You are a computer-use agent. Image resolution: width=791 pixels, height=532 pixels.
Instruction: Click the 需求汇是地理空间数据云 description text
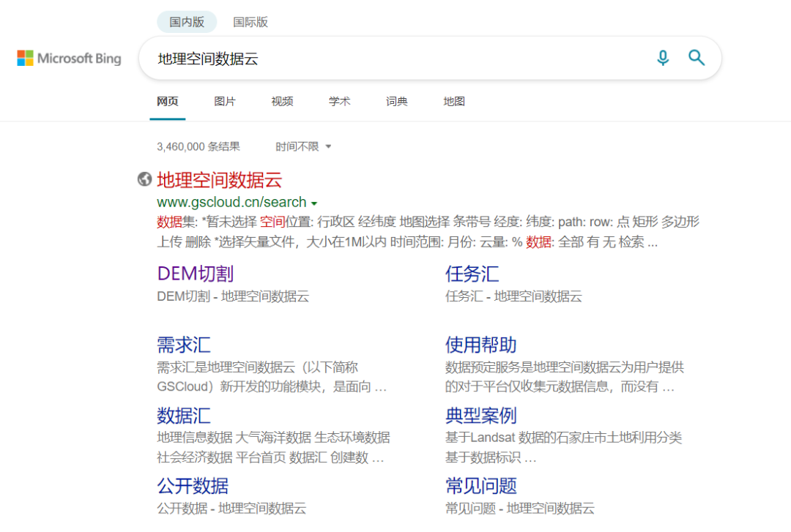tap(272, 377)
